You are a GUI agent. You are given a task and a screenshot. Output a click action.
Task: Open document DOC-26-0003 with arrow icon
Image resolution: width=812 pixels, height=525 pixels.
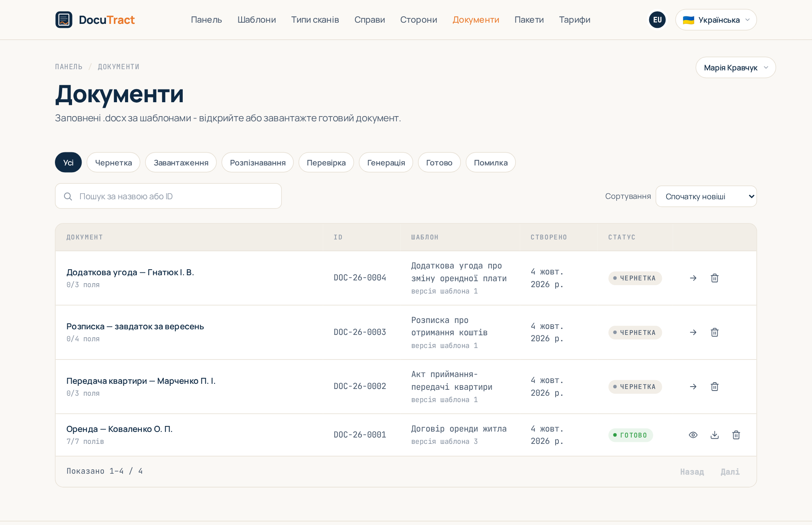[693, 332]
